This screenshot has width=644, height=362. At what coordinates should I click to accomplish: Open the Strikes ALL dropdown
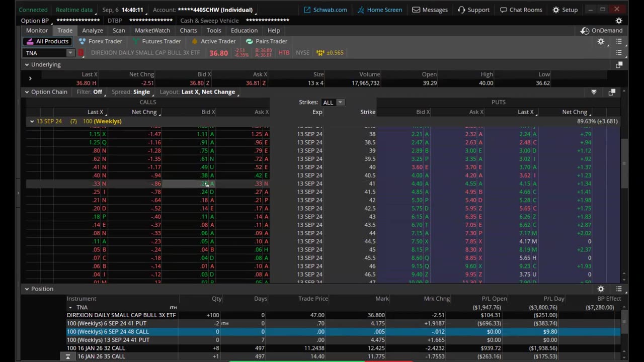coord(333,102)
